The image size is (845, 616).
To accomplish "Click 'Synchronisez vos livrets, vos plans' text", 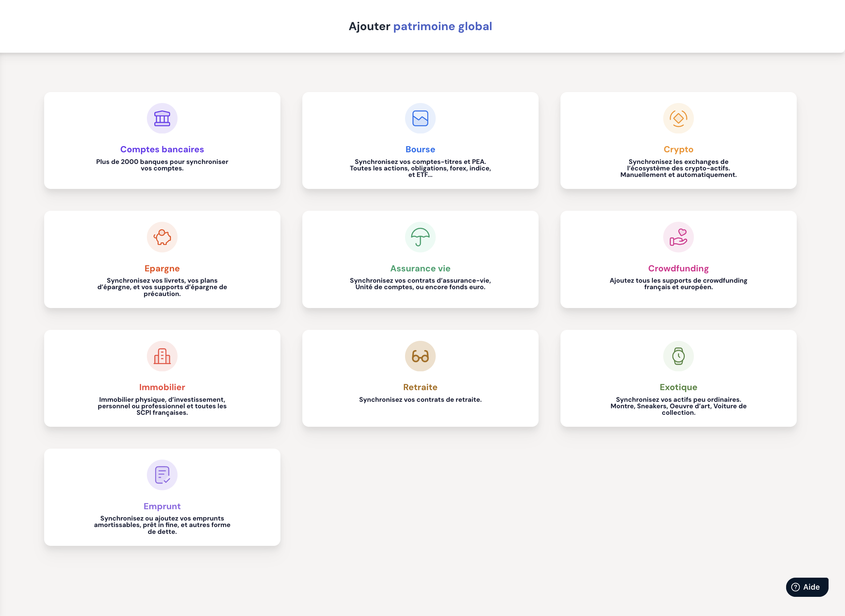I will click(x=162, y=281).
